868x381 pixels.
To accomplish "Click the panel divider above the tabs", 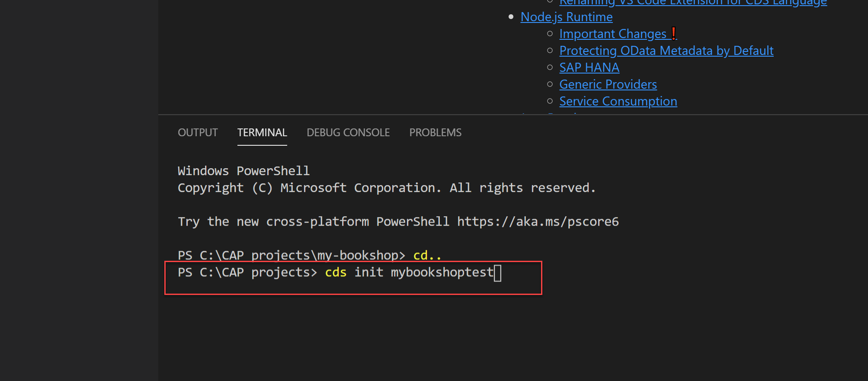I will click(x=513, y=115).
